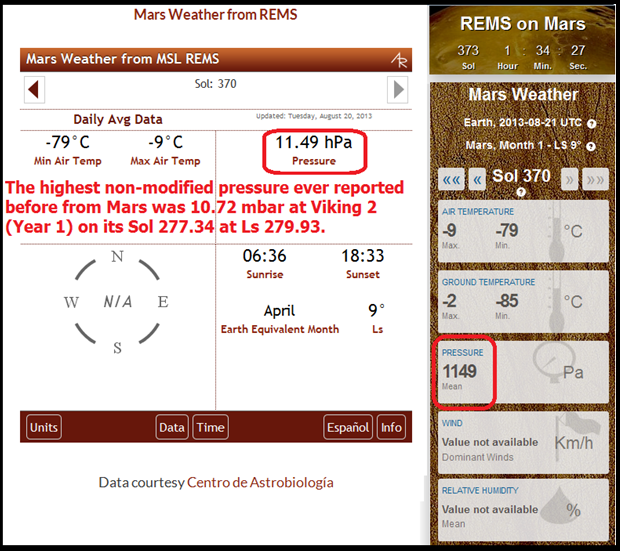Click the wind direction compass
This screenshot has height=551, width=620.
(x=117, y=302)
